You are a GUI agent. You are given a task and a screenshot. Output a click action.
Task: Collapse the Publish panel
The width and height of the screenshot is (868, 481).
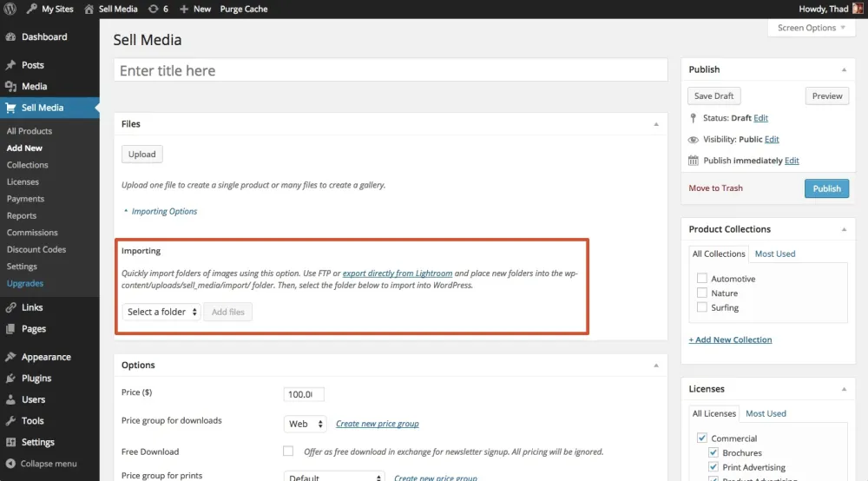point(844,69)
